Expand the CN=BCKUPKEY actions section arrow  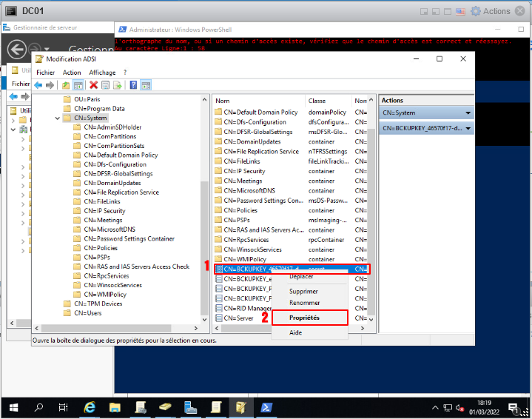coord(468,129)
